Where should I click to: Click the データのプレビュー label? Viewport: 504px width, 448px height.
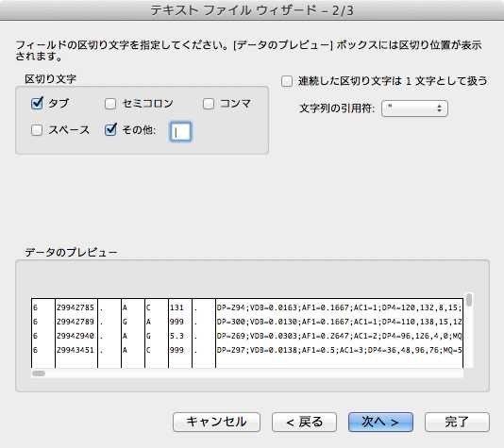(71, 253)
